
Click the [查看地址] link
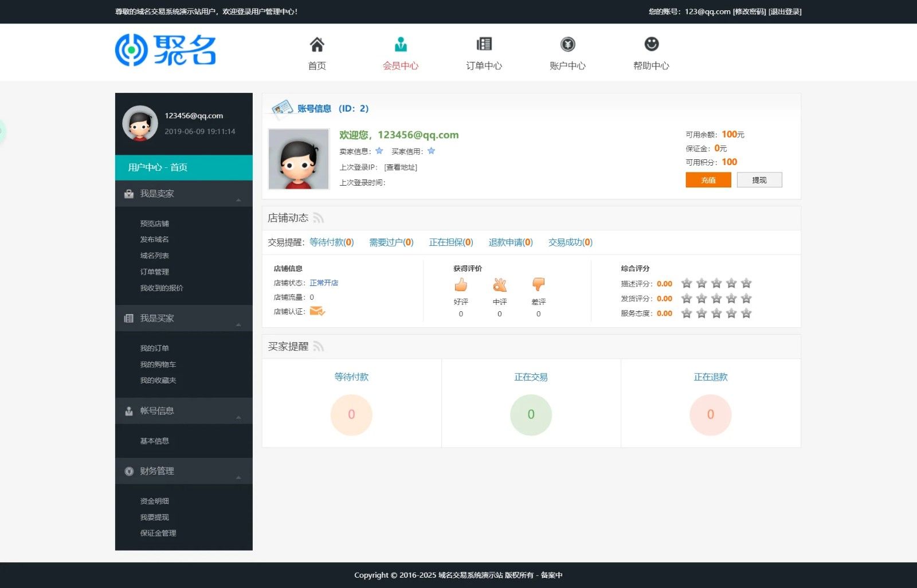coord(401,167)
